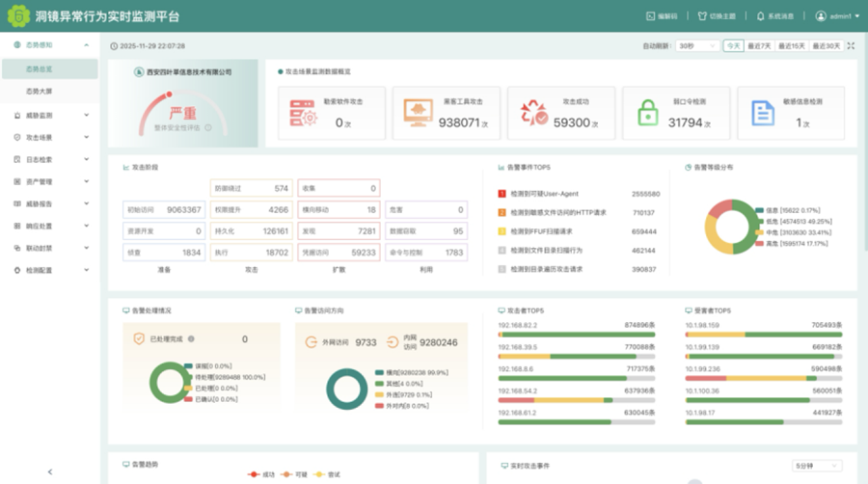Click the sensitive info document icon

click(763, 113)
